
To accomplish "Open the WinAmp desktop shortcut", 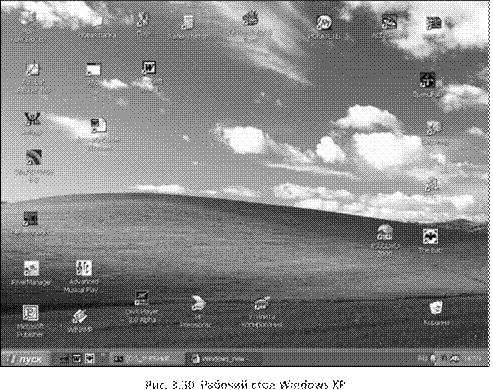I will [79, 317].
